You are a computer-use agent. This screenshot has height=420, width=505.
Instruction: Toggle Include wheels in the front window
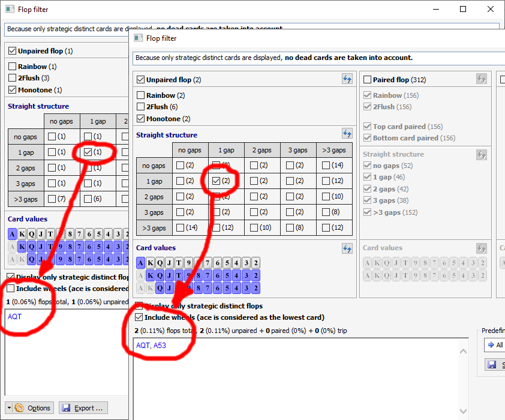coord(139,317)
